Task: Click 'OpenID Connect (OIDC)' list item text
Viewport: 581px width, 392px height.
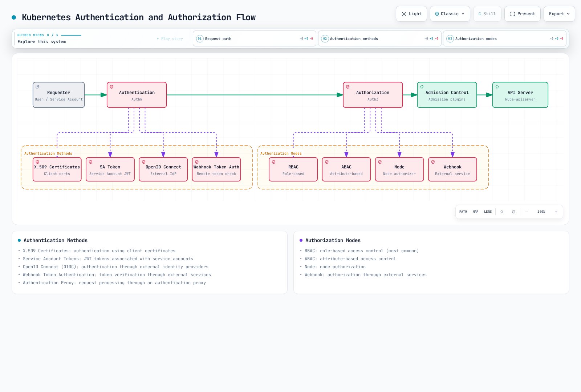Action: [x=115, y=267]
